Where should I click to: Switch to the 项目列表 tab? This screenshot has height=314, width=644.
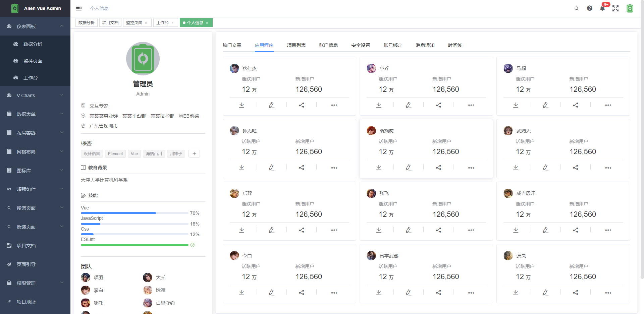click(296, 45)
